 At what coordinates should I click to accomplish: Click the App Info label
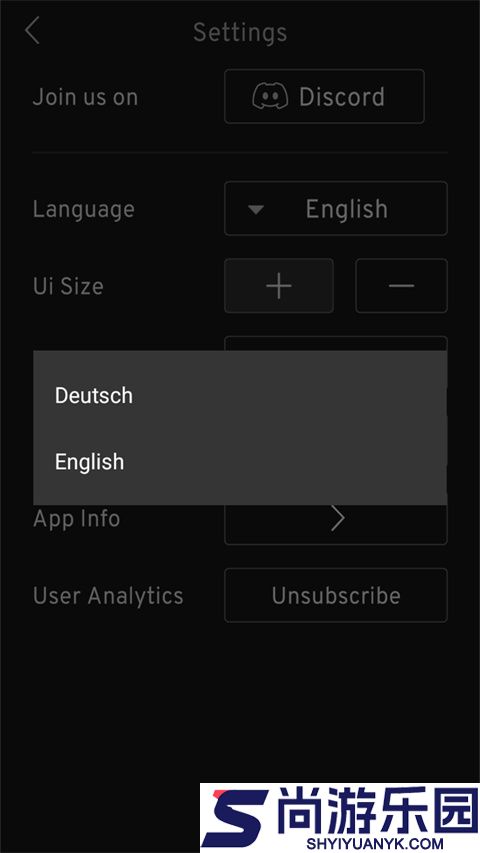click(77, 519)
